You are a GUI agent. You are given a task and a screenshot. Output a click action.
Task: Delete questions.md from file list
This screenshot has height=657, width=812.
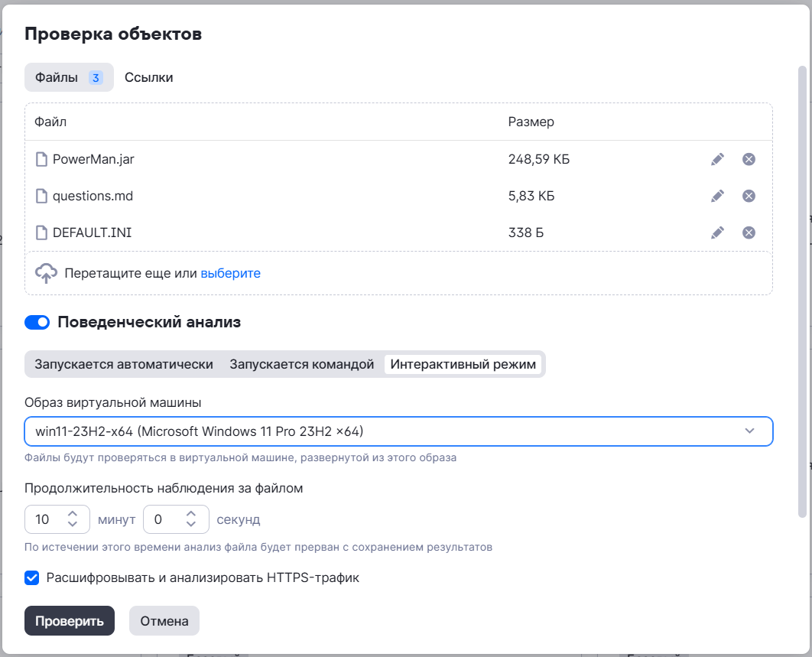(749, 196)
